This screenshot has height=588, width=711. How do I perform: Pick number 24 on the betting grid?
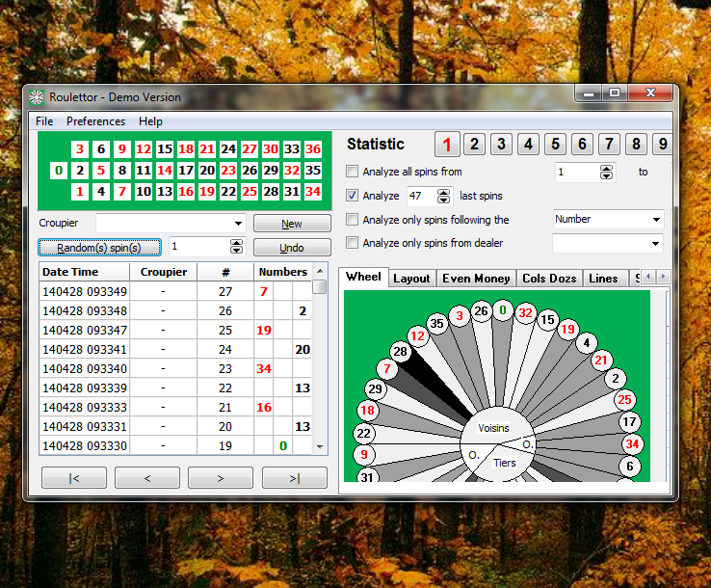pyautogui.click(x=228, y=149)
